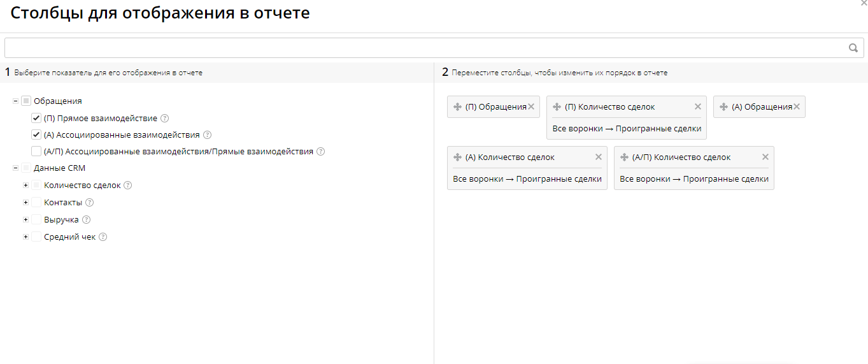Image resolution: width=868 pixels, height=364 pixels.
Task: Click the Выручка checkbox
Action: (x=36, y=219)
